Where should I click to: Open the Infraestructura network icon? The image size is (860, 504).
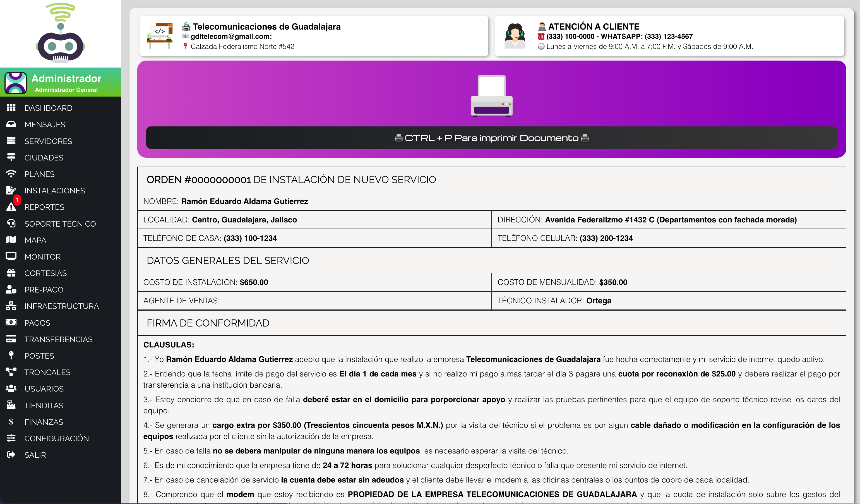(11, 306)
